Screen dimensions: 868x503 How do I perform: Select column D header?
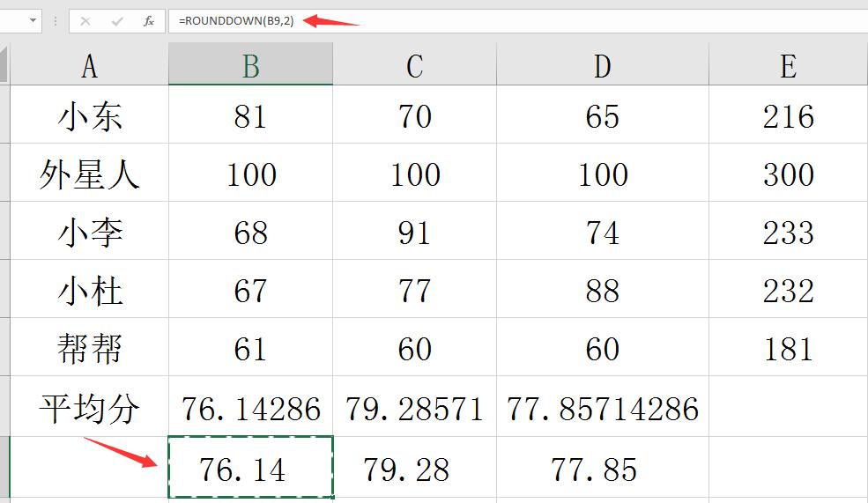602,64
